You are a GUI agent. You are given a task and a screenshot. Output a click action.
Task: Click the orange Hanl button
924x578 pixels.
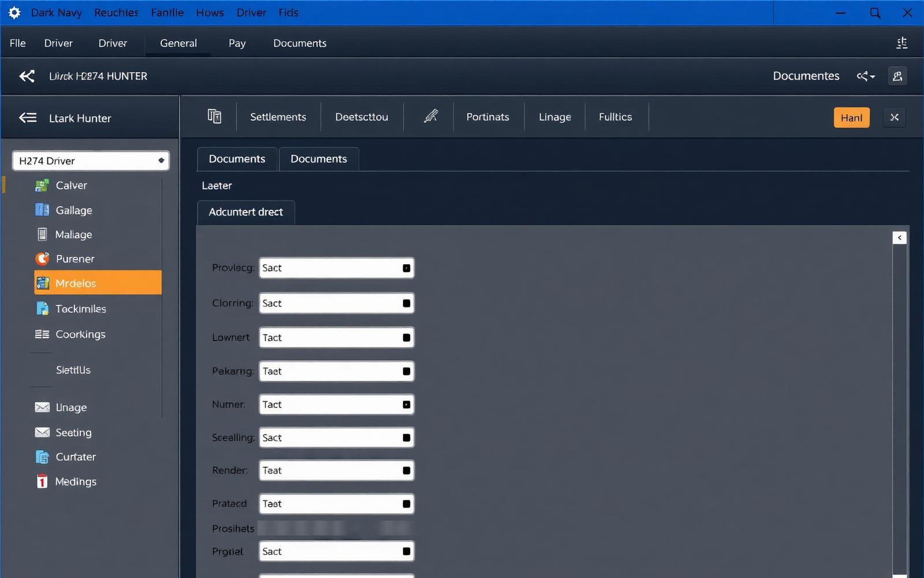point(851,117)
